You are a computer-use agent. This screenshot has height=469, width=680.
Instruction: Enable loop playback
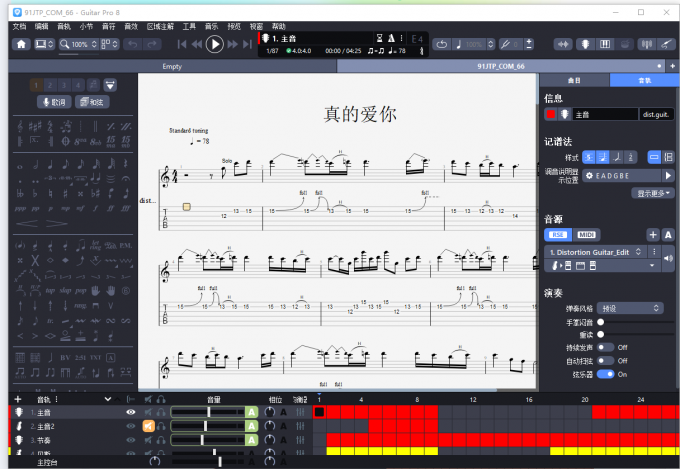pos(442,44)
